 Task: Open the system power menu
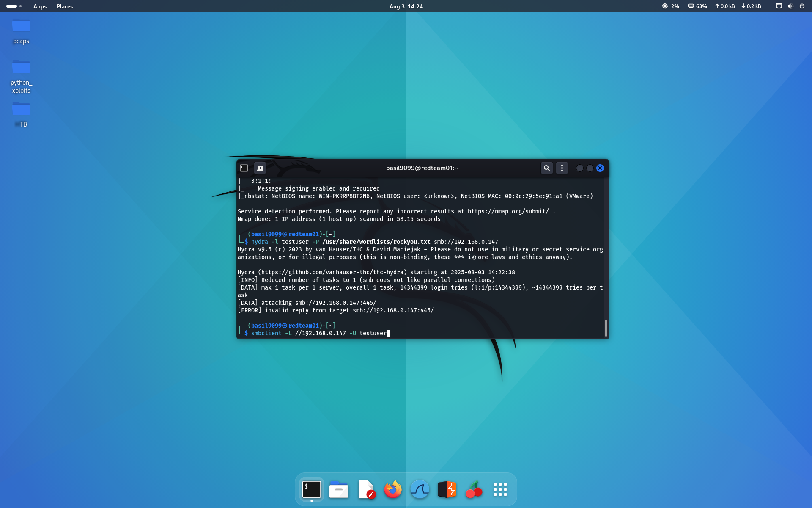[x=802, y=6]
